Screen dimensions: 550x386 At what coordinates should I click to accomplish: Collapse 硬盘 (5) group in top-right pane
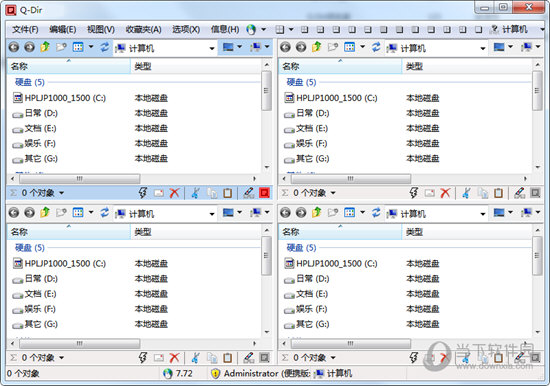pos(301,82)
